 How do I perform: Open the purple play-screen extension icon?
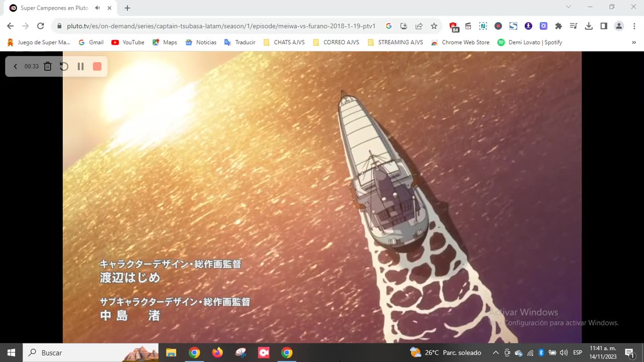[543, 26]
